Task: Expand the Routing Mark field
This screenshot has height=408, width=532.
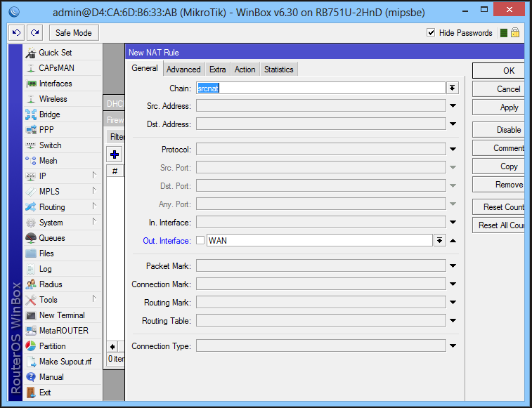Action: (x=453, y=303)
